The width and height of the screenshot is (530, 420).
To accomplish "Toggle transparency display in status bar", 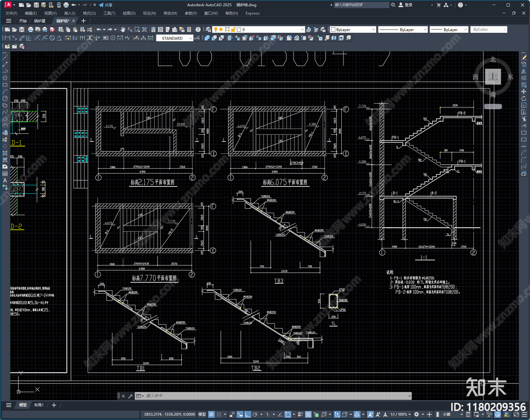I will [308, 414].
